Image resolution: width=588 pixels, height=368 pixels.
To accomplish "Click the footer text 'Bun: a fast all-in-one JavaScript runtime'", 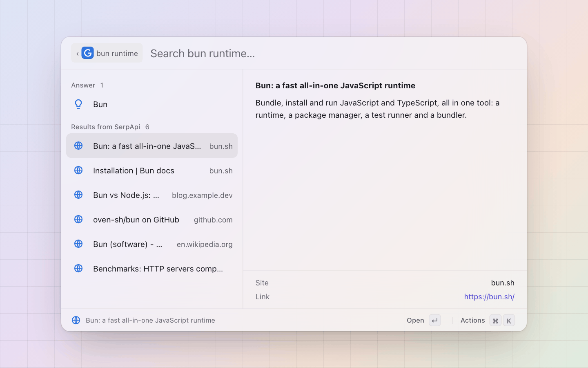I will [150, 320].
